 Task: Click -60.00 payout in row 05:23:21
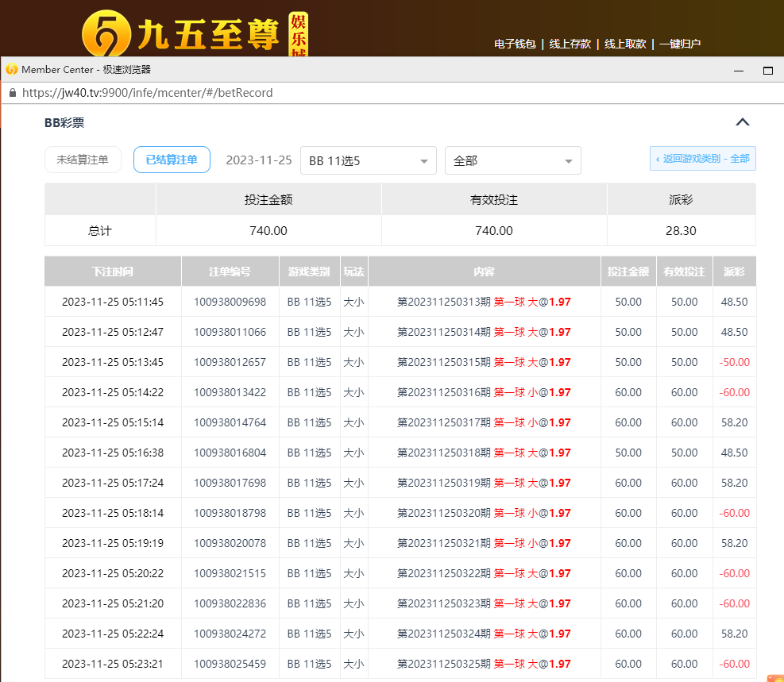point(734,664)
